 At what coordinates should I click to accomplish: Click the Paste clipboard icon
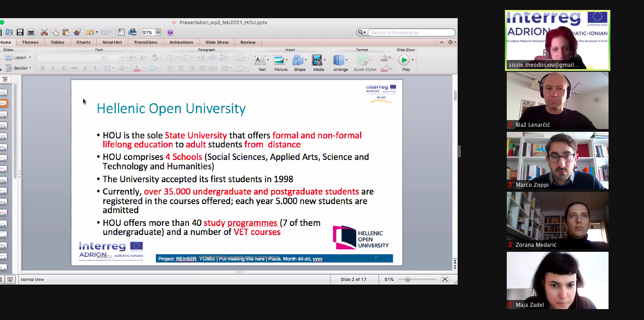[x=66, y=32]
